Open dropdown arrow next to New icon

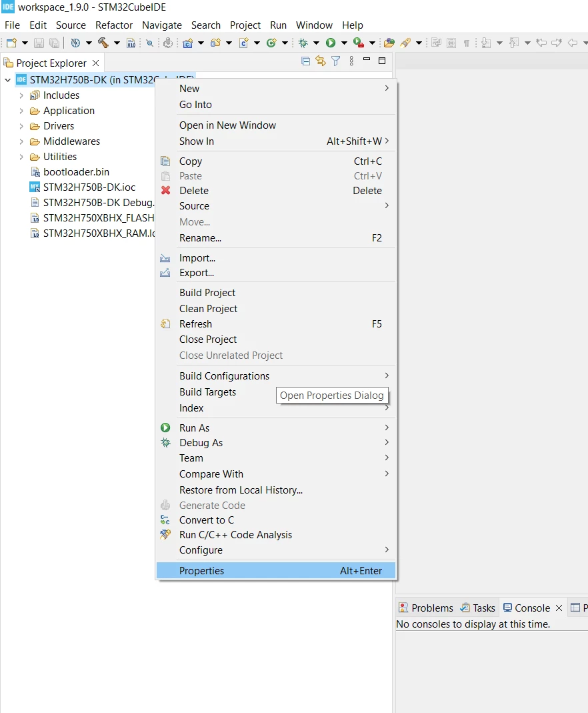click(x=25, y=43)
